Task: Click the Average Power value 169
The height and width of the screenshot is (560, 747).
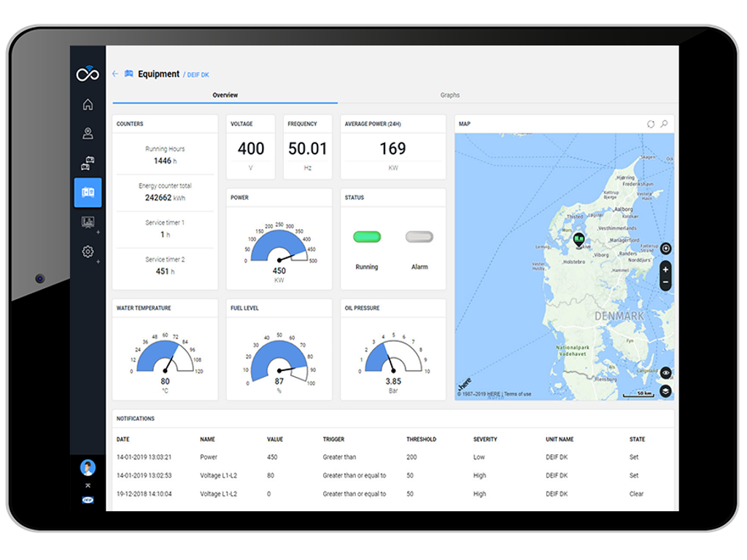Action: point(392,149)
